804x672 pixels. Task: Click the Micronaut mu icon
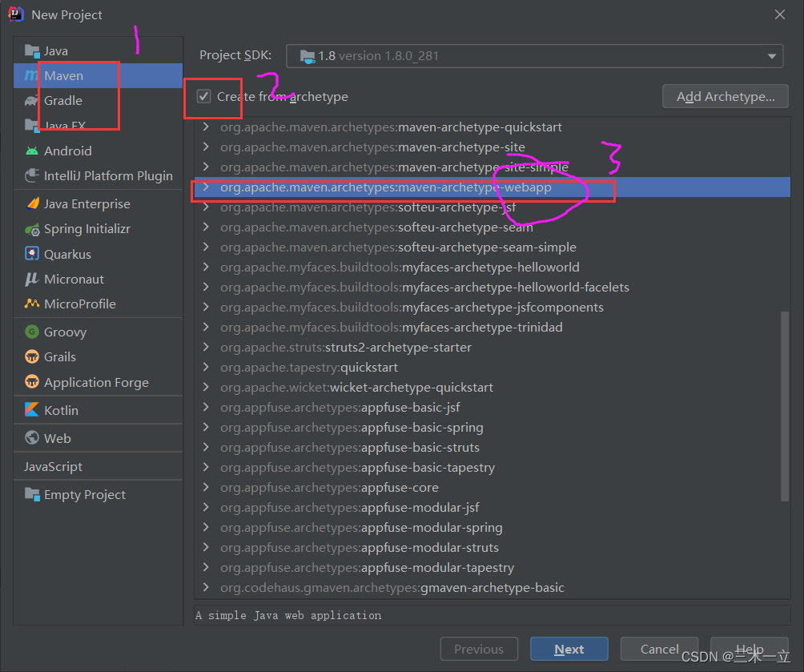pyautogui.click(x=32, y=279)
